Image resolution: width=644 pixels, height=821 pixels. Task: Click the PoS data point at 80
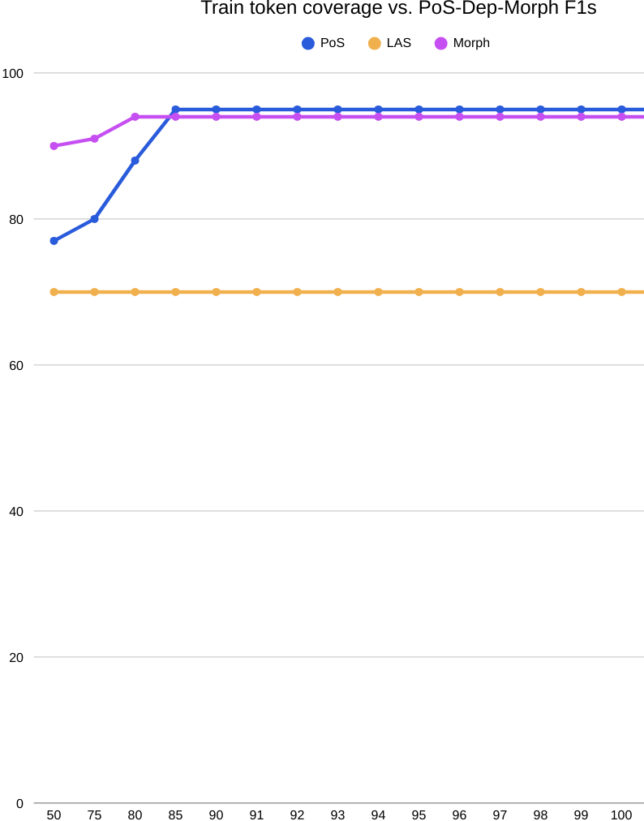point(135,161)
